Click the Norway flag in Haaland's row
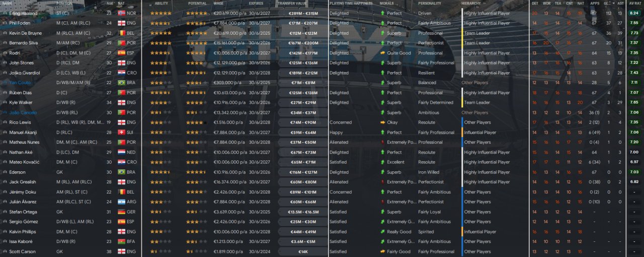 pyautogui.click(x=121, y=13)
